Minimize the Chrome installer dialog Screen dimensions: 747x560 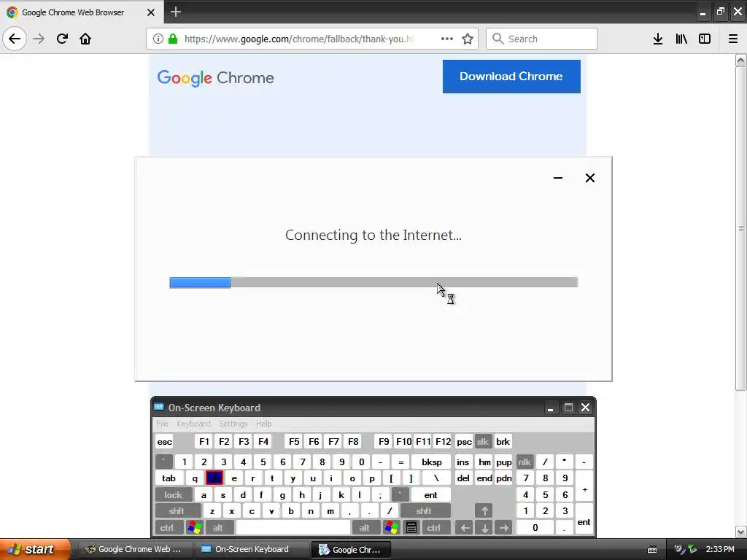tap(558, 178)
